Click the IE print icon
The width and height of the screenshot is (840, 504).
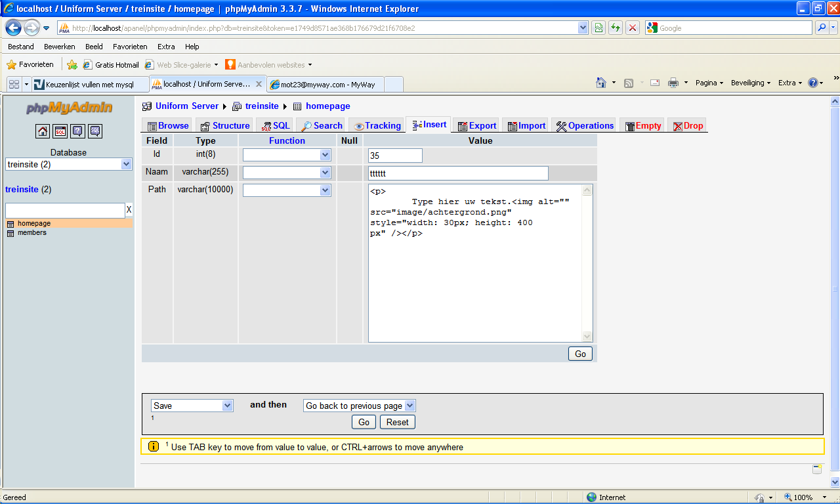(x=673, y=83)
